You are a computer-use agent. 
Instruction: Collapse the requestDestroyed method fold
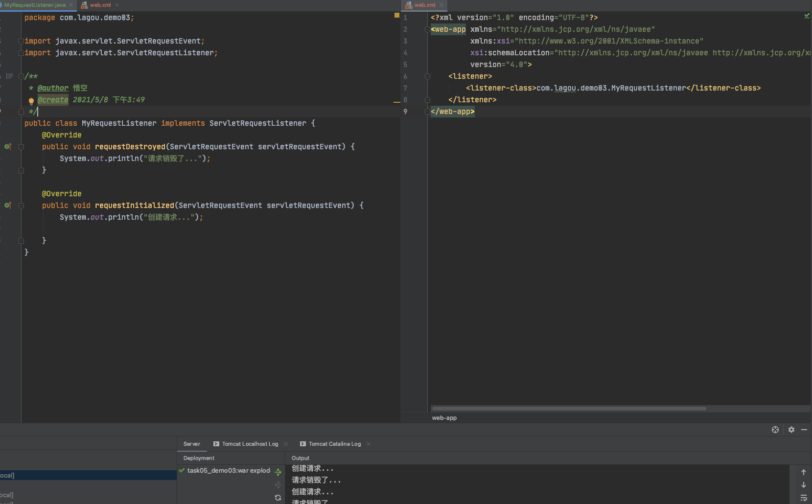[21, 147]
